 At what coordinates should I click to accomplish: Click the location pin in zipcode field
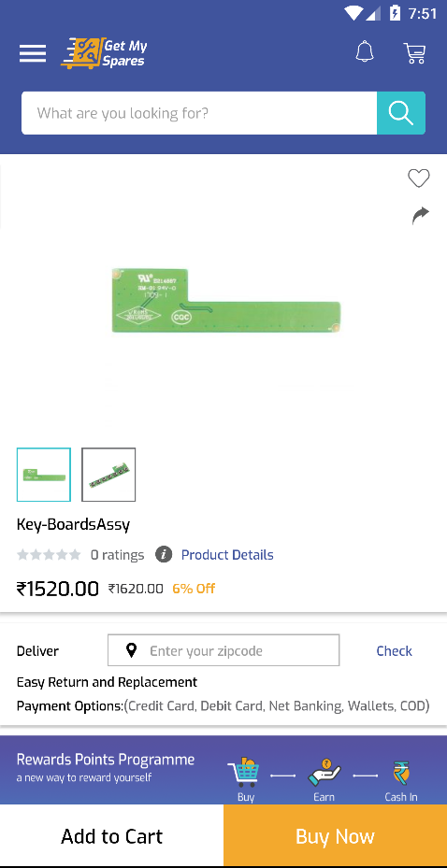pos(131,650)
